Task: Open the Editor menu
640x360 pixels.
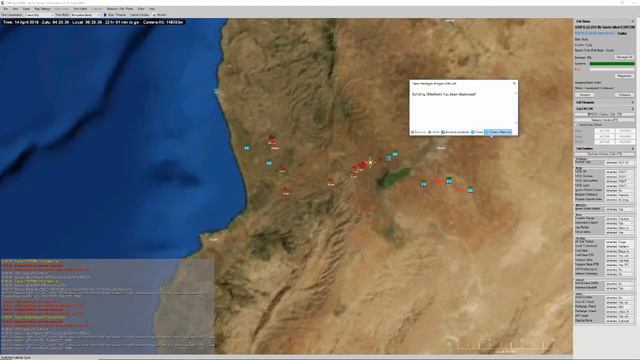Action: (141, 9)
